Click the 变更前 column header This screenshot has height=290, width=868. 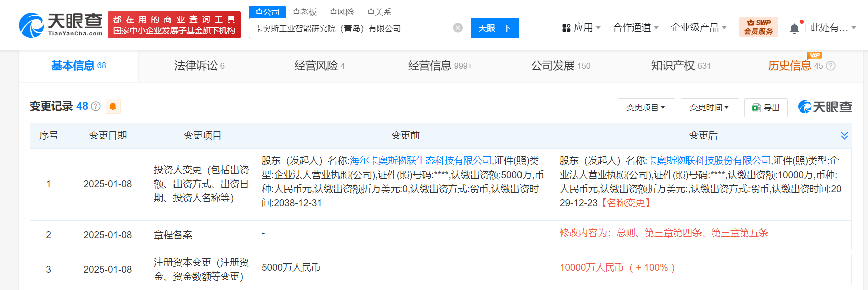coord(405,135)
